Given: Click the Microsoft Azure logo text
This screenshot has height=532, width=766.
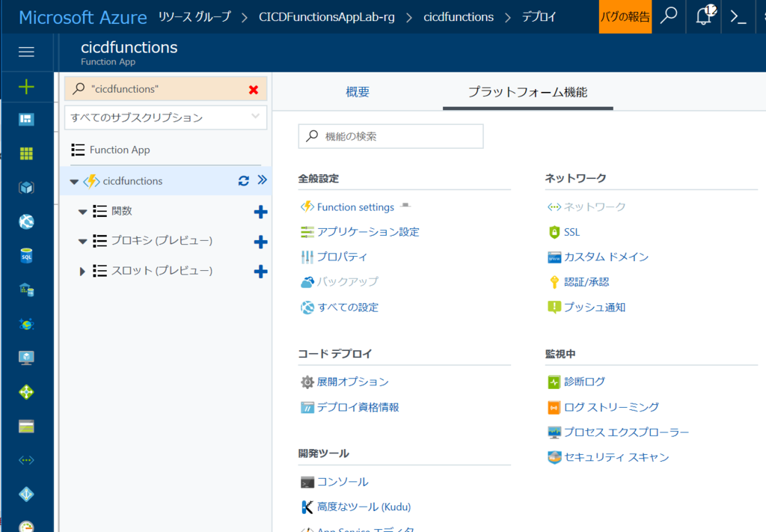Looking at the screenshot, I should (82, 18).
